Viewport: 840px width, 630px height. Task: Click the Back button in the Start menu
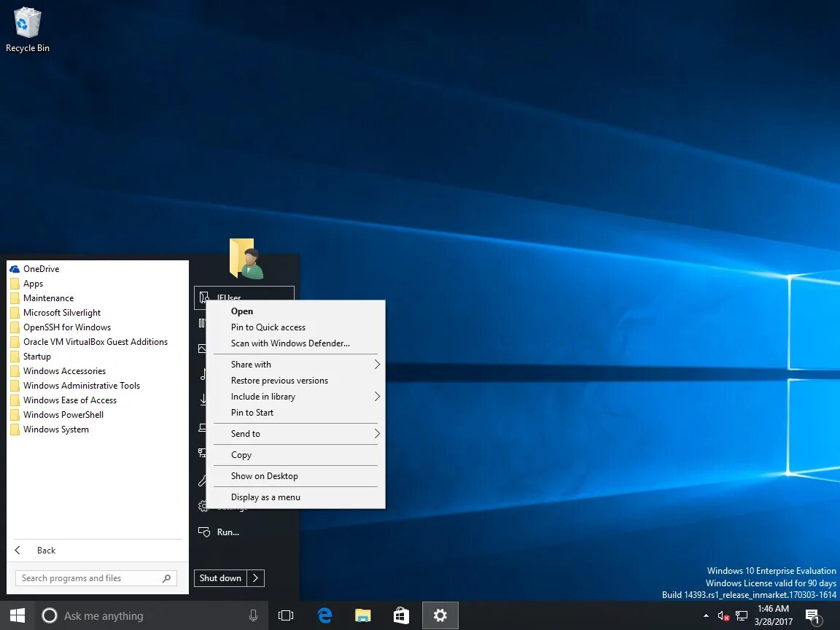(36, 550)
